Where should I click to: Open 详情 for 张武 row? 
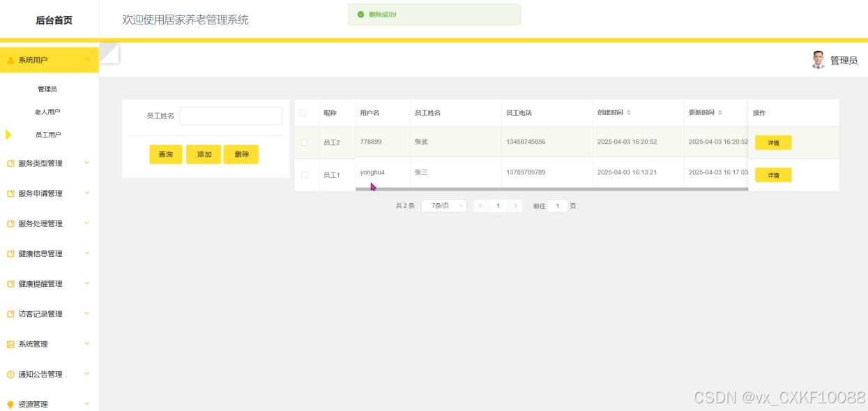coord(773,142)
